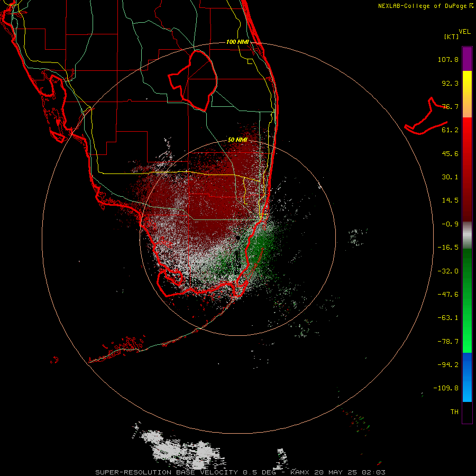The width and height of the screenshot is (476, 476).
Task: Select the -16.5 scale value
Action: click(x=448, y=248)
